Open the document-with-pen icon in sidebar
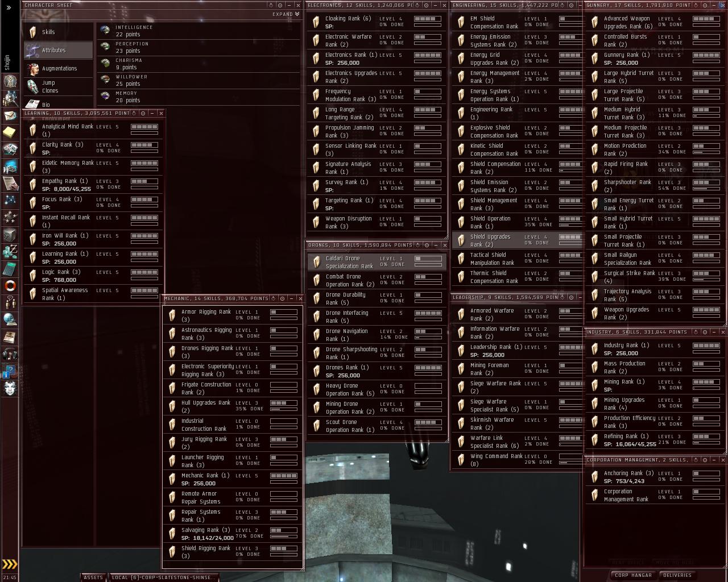Image resolution: width=728 pixels, height=582 pixels. coord(10,184)
